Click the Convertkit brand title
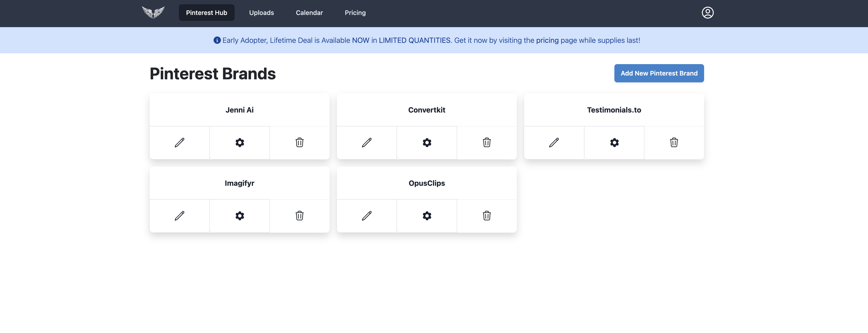The width and height of the screenshot is (868, 333). point(427,110)
